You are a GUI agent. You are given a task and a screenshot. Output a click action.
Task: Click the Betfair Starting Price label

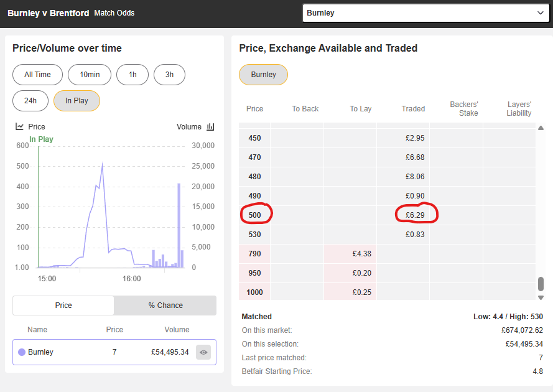coord(277,371)
